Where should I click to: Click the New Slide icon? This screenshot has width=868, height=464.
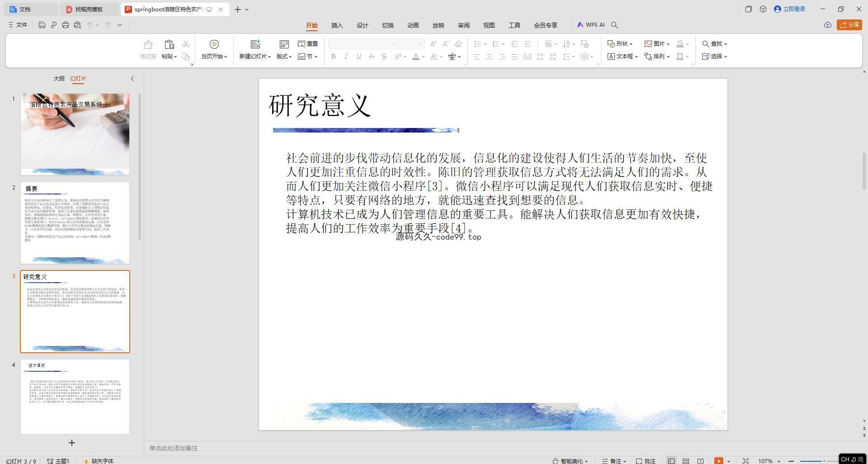(255, 44)
